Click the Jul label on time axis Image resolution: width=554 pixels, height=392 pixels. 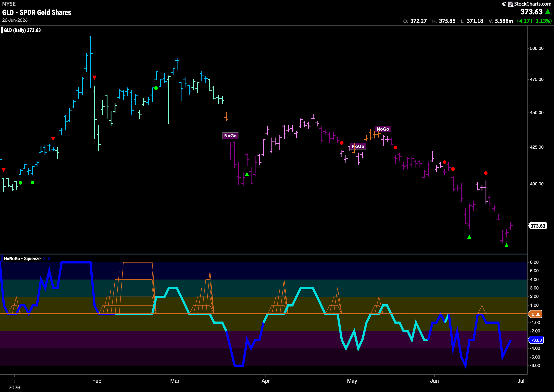pos(521,381)
